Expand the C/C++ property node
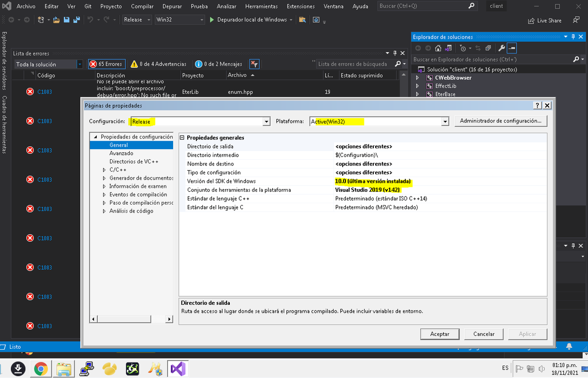Viewport: 588px width, 378px height. pyautogui.click(x=104, y=170)
